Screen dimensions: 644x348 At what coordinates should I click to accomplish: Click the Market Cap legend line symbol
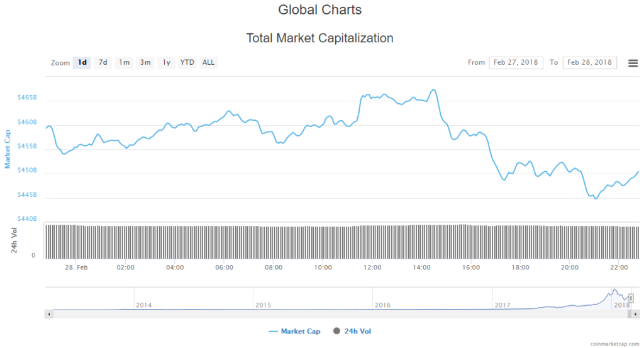click(273, 331)
